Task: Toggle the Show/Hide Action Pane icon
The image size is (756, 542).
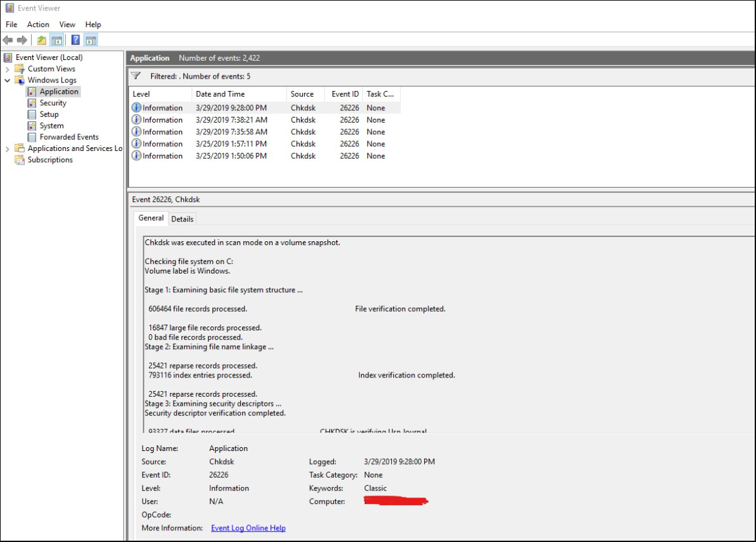Action: (x=91, y=40)
